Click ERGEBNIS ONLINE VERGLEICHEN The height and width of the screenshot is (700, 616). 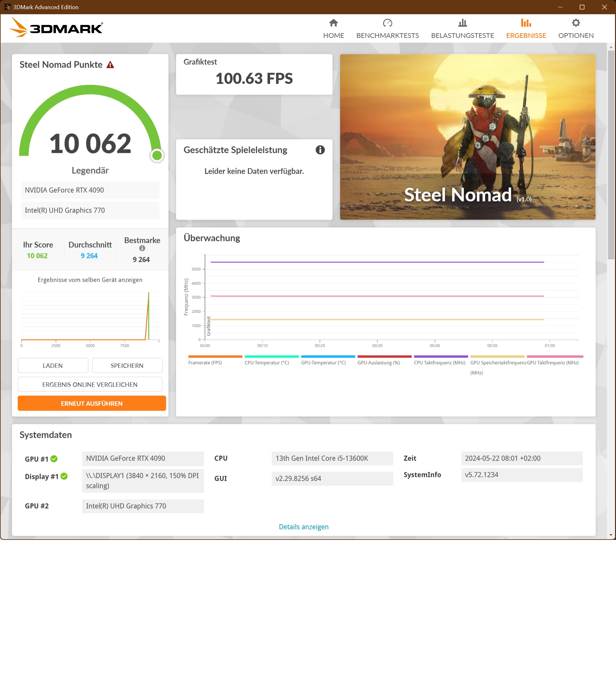[x=90, y=384]
